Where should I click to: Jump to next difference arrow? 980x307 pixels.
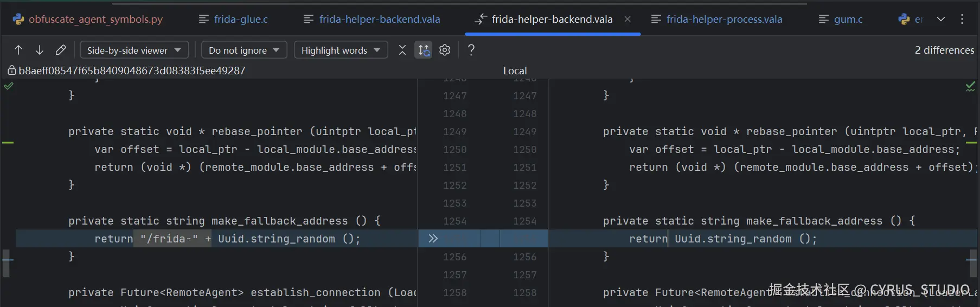coord(40,50)
